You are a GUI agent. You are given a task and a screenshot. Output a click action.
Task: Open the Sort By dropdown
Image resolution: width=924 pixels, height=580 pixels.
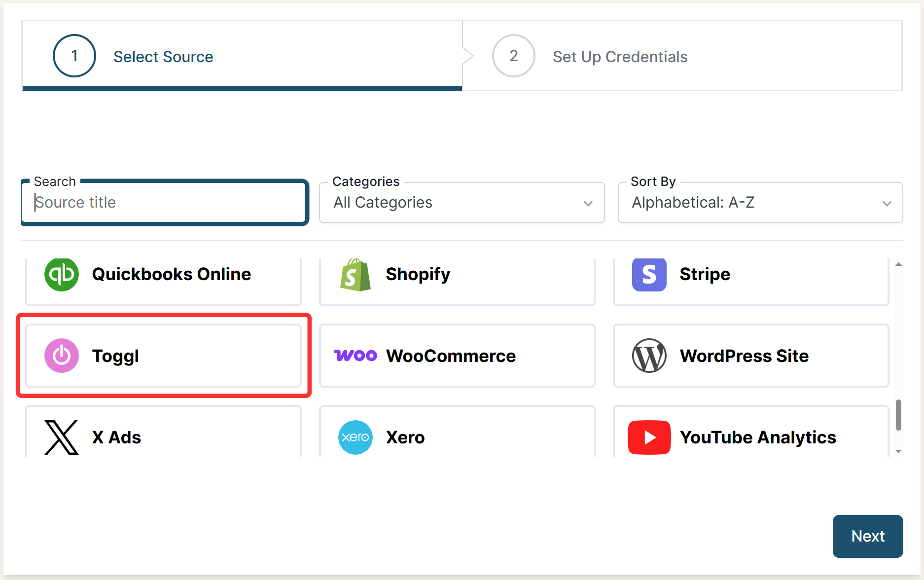pos(760,202)
